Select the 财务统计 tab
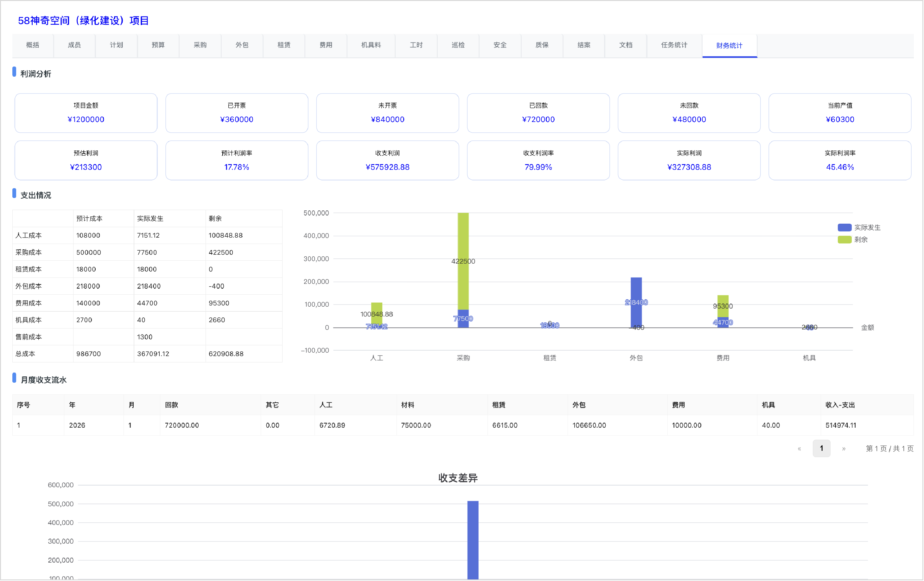 (x=730, y=46)
